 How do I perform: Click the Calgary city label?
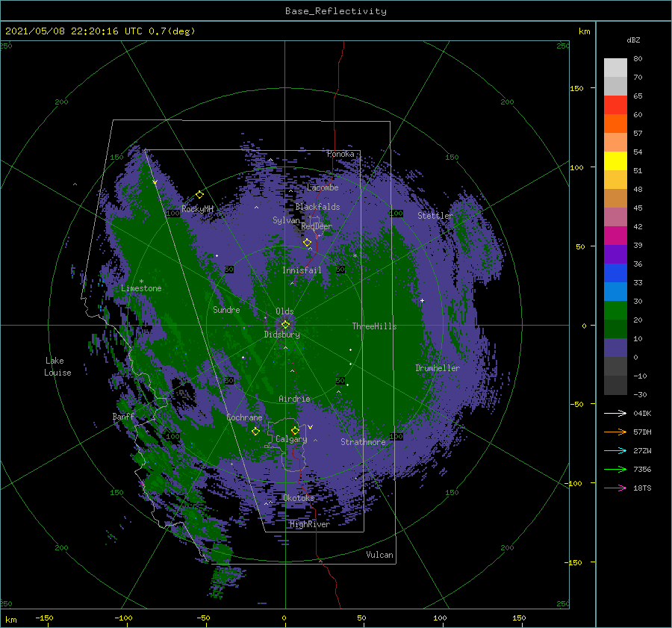coord(291,439)
